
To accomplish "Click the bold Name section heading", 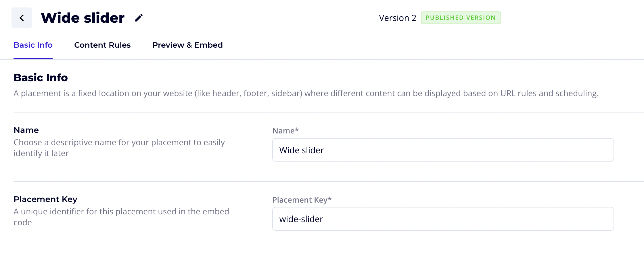I will (x=26, y=130).
